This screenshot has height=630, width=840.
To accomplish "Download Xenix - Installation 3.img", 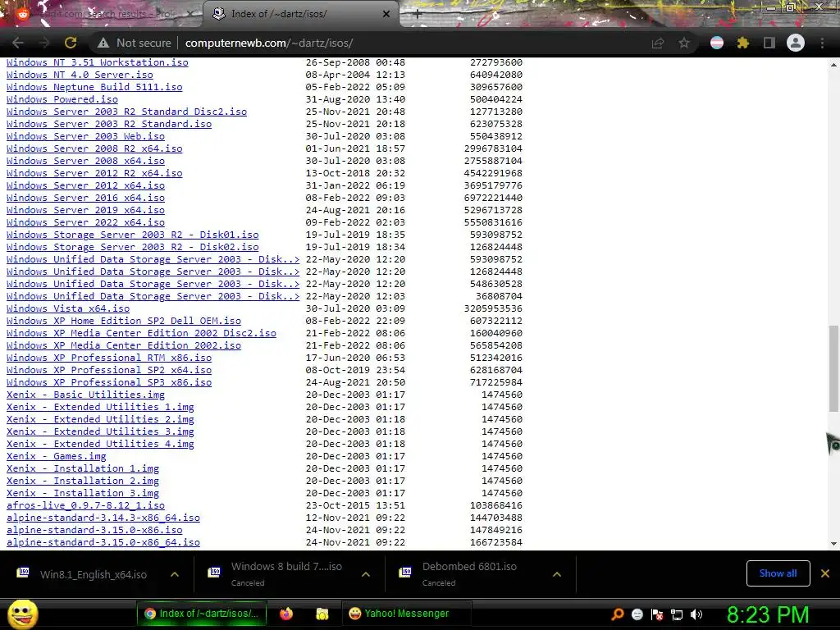I will tap(83, 493).
